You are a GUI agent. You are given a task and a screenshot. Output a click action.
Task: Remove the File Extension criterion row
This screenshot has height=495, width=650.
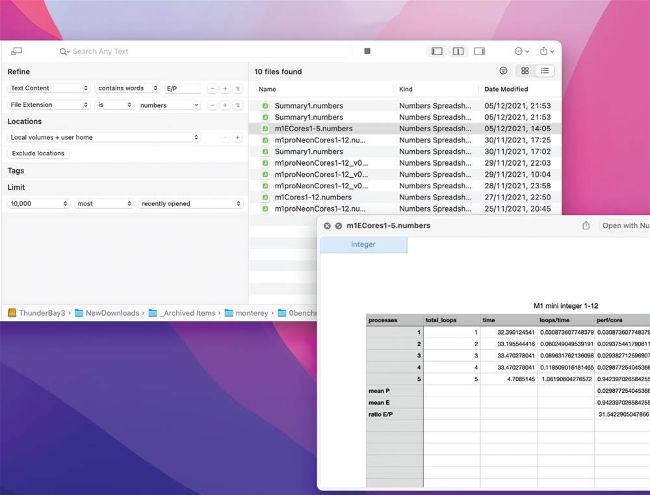tap(212, 104)
